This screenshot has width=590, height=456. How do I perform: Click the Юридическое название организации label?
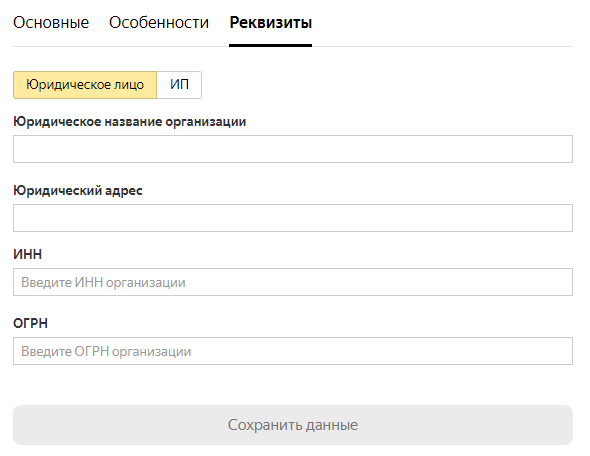129,122
